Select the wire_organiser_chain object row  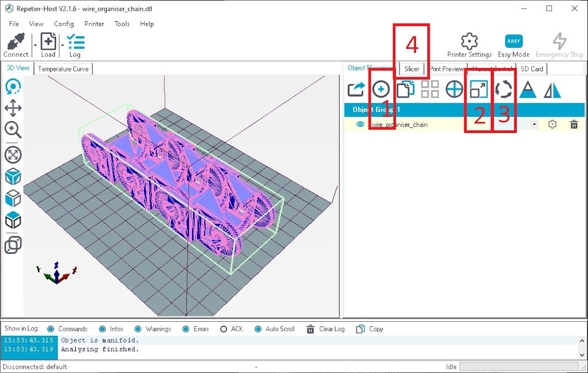(x=464, y=125)
